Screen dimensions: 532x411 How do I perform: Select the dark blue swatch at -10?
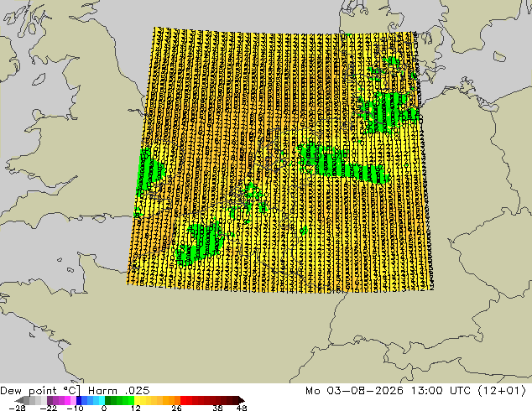pyautogui.click(x=79, y=400)
